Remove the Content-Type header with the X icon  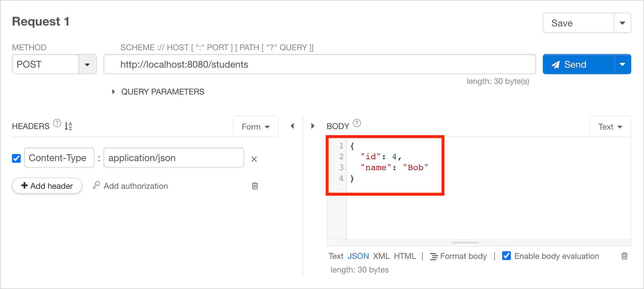pyautogui.click(x=254, y=159)
